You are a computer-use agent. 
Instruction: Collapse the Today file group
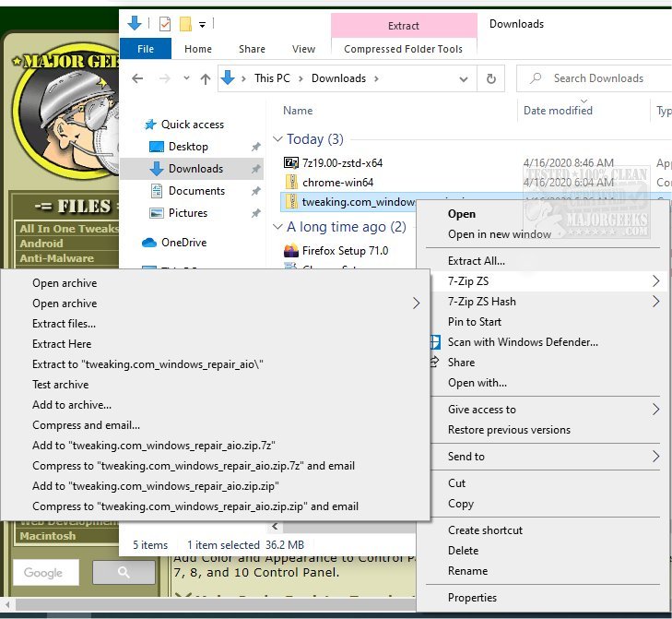coord(277,140)
